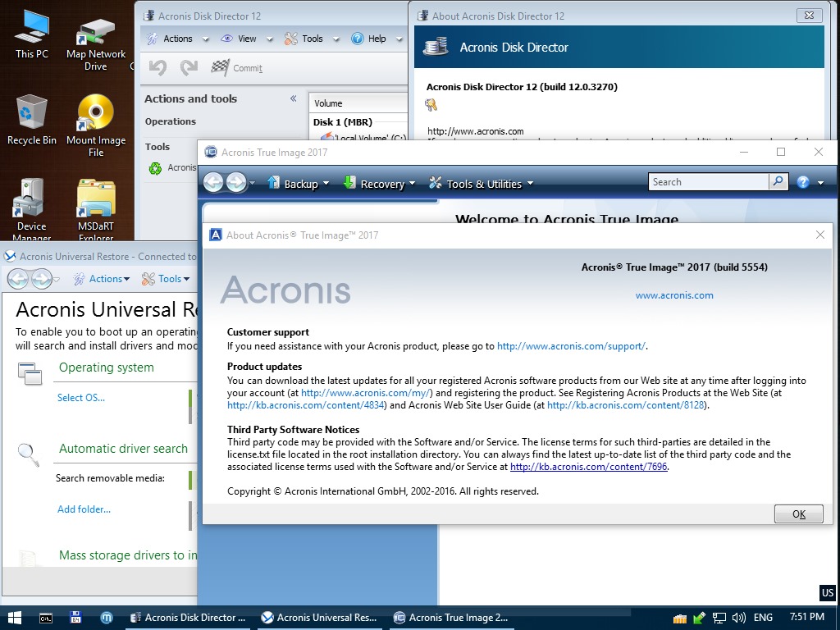Click green arrow tray icon
The width and height of the screenshot is (840, 630).
699,618
